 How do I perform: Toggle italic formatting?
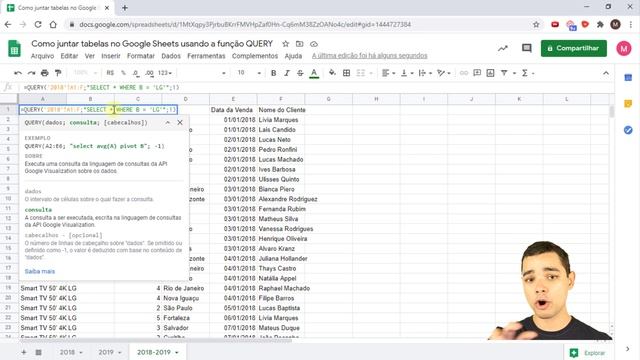pos(287,73)
